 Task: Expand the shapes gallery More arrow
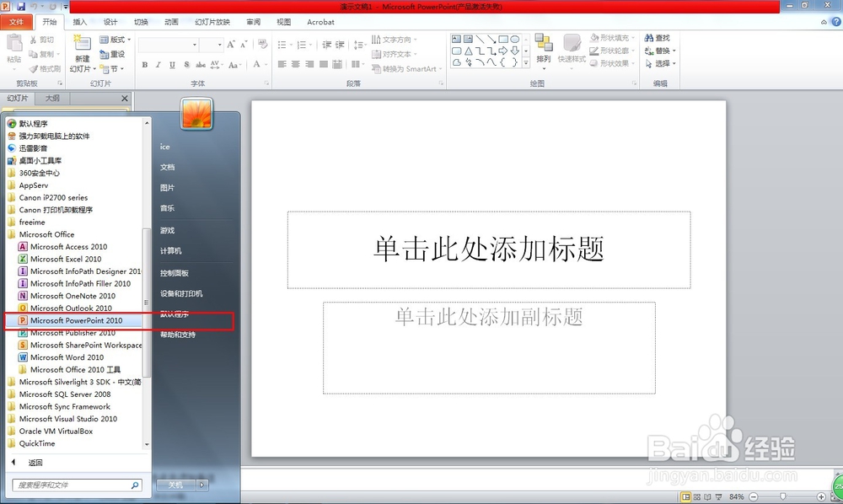click(526, 63)
